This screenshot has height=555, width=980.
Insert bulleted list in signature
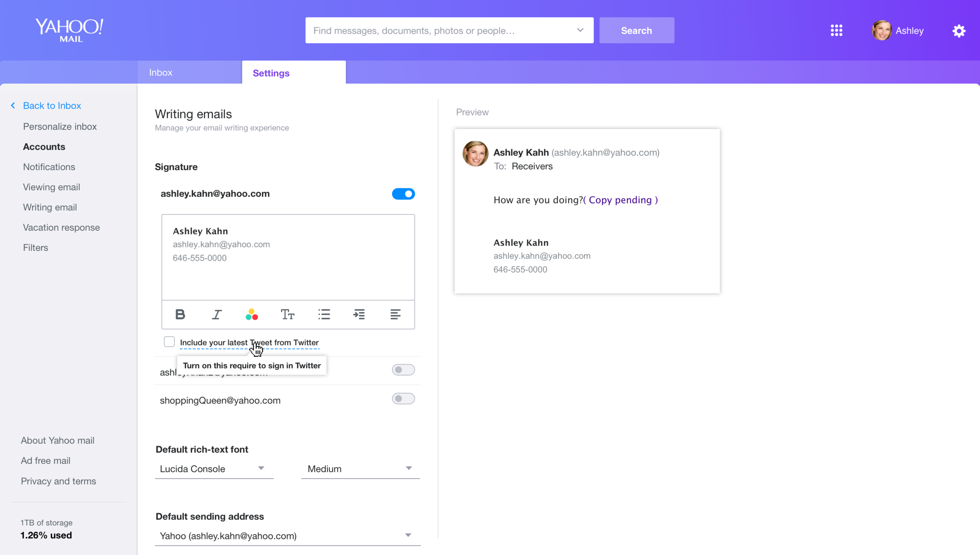pos(324,314)
